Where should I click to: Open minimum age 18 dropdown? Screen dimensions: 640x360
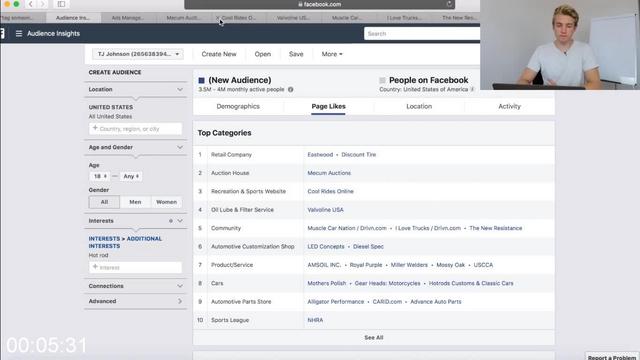(100, 176)
